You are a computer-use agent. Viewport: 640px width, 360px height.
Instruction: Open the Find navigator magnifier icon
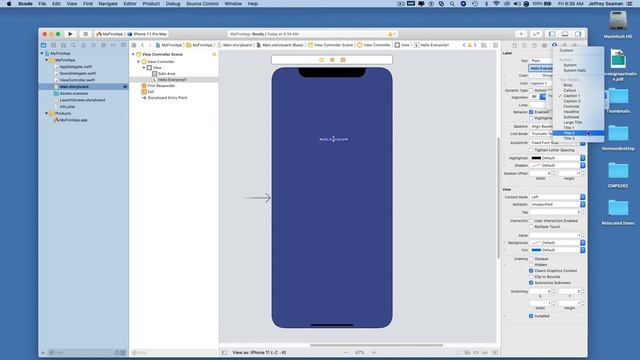tap(73, 45)
